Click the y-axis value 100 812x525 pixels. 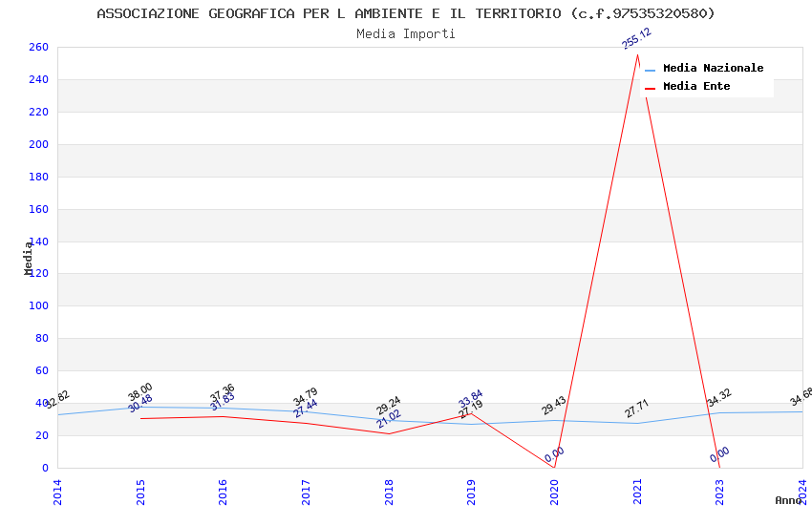[x=38, y=305]
